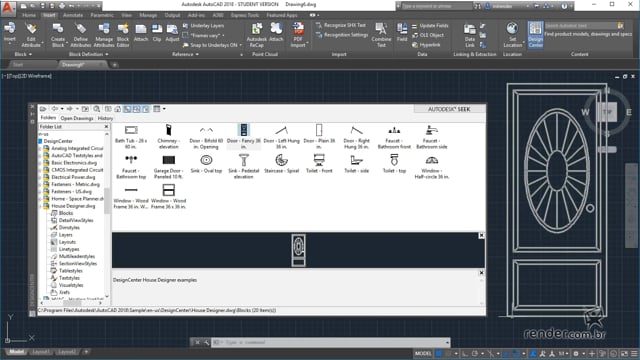Select the Sink - Oval top block
Image resolution: width=640 pixels, height=360 pixels.
(x=206, y=164)
